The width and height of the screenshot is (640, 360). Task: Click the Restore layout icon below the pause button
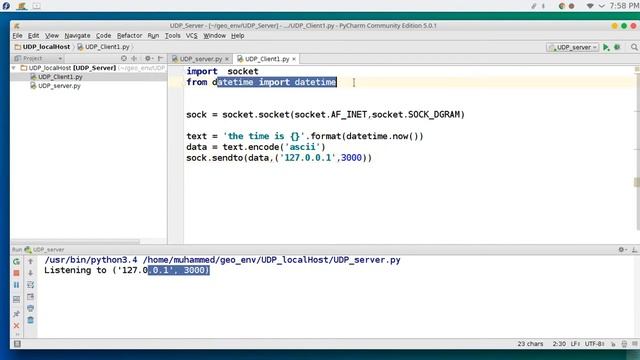point(16,299)
